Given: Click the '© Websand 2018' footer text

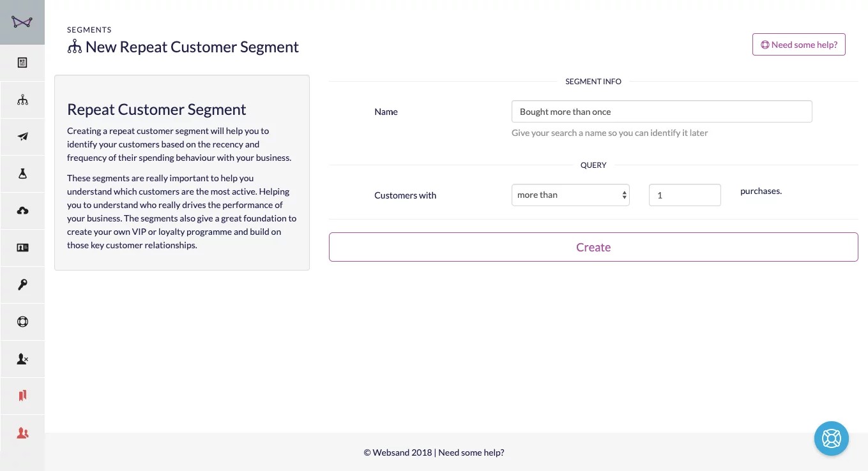Looking at the screenshot, I should click(x=398, y=452).
